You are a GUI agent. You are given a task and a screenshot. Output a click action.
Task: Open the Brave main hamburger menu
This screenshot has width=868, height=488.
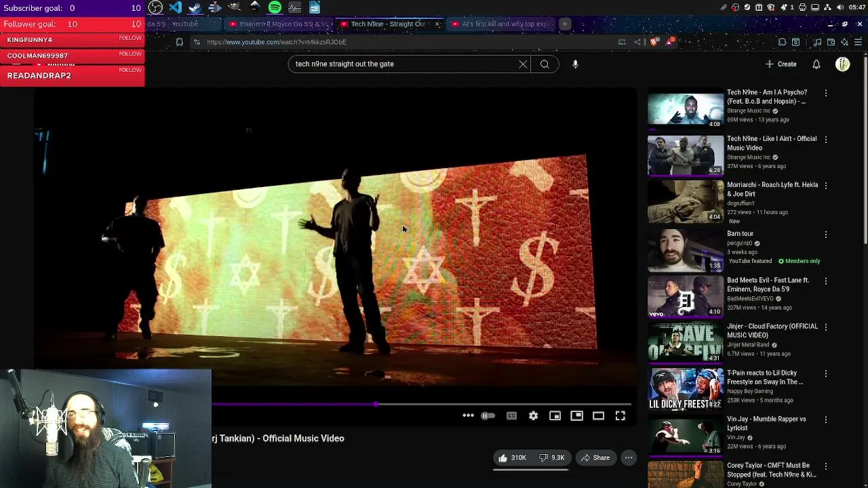[x=858, y=42]
